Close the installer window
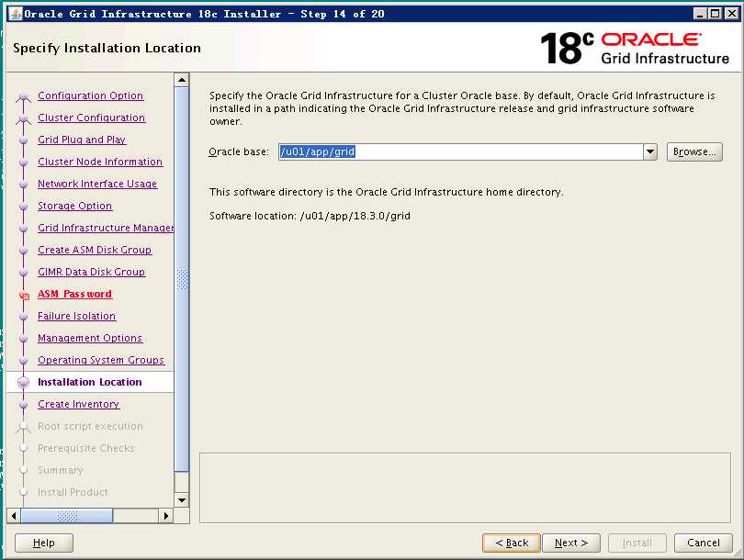The image size is (744, 560). (x=732, y=14)
